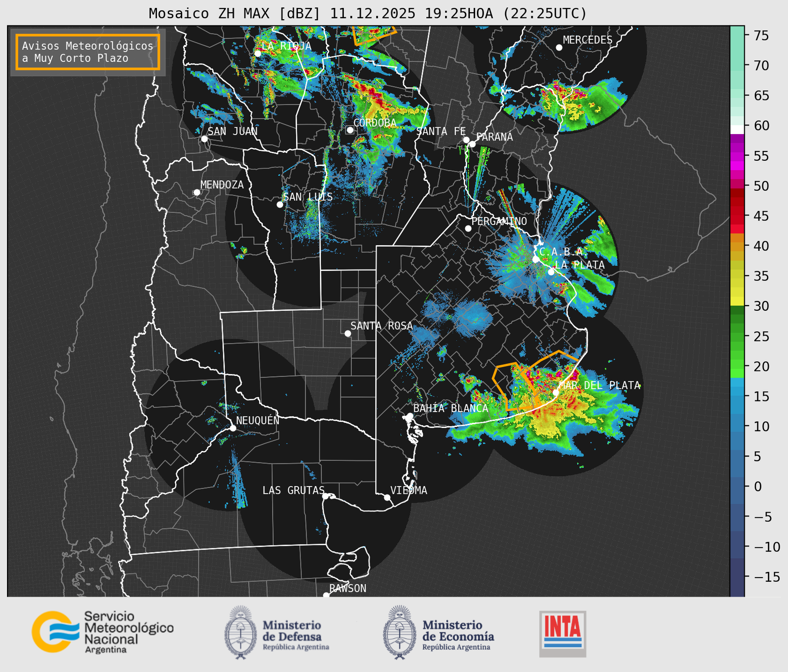This screenshot has height=672, width=788.
Task: Click the '50' tick label on the color scale
Action: click(x=761, y=186)
